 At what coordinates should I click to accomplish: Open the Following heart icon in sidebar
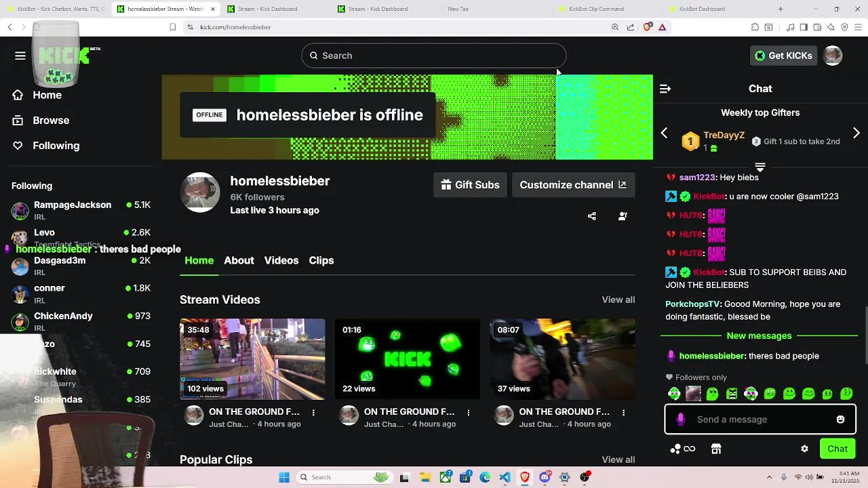point(18,146)
